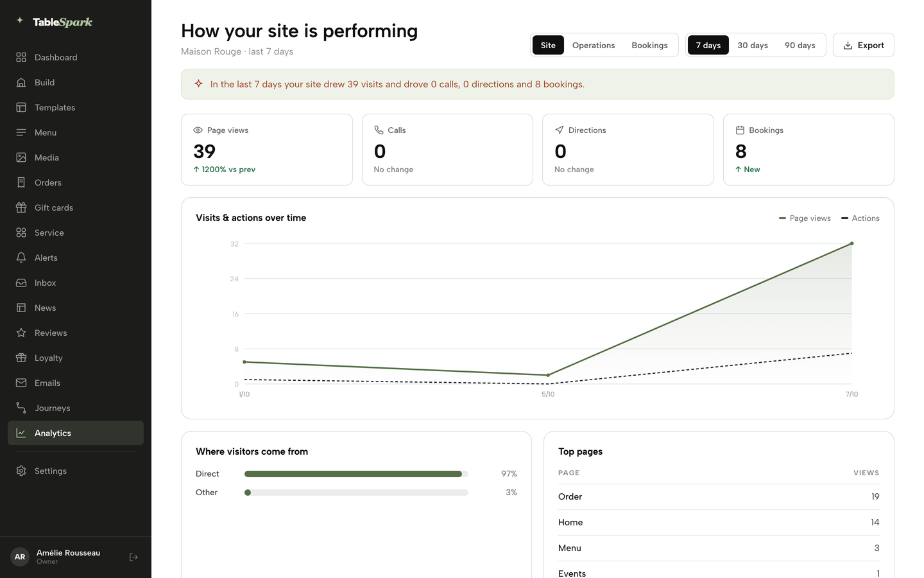Click the Journeys route icon
Viewport: 924px width, 578px height.
21,408
